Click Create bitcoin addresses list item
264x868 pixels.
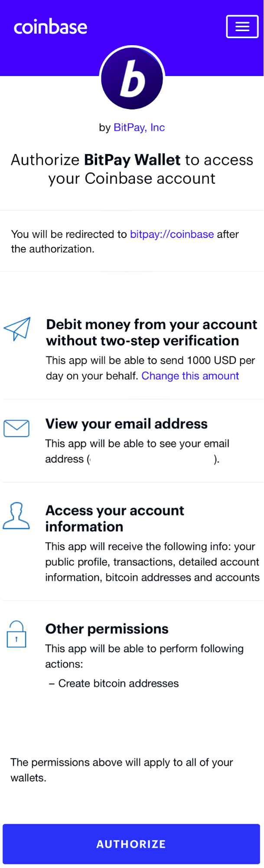coord(114,683)
